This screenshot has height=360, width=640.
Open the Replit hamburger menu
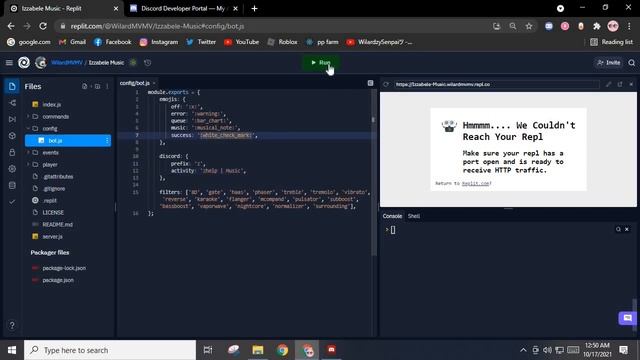click(x=9, y=62)
